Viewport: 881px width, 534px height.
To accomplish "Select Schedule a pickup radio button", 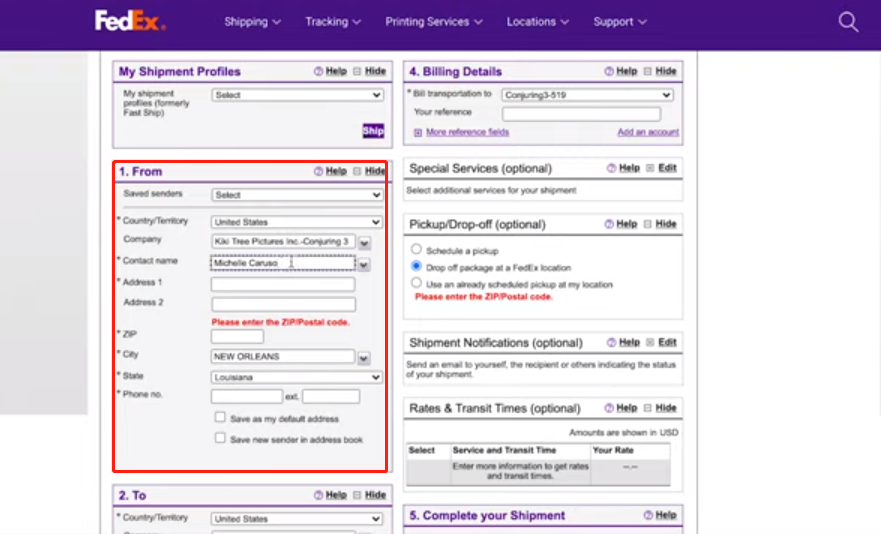I will coord(416,250).
